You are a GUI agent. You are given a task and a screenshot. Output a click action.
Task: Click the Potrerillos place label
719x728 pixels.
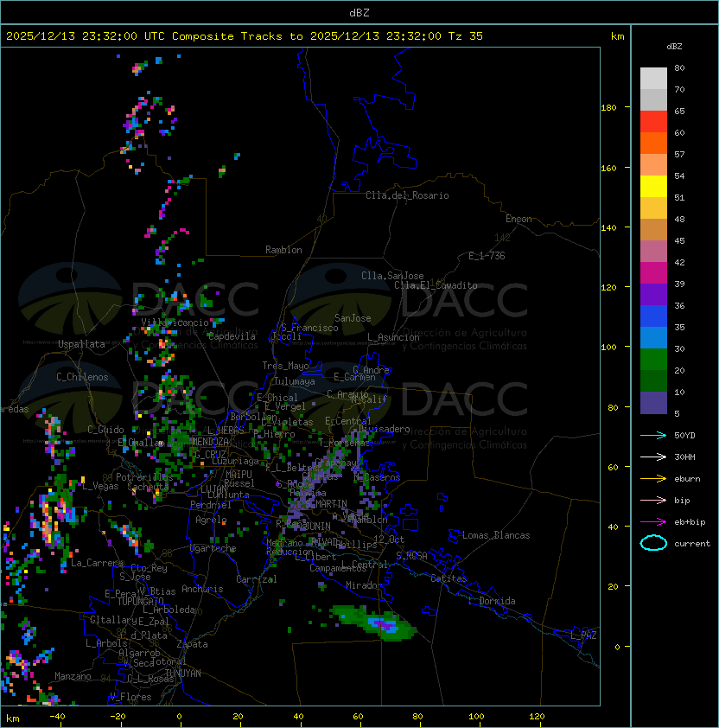click(x=144, y=477)
